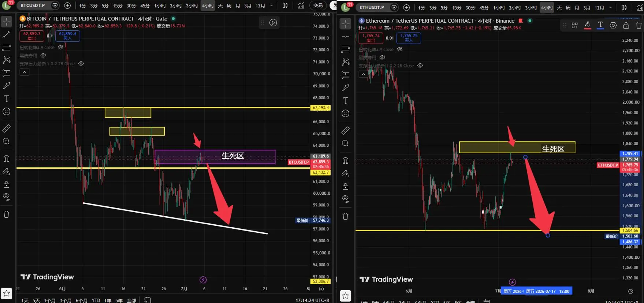Open the emoji icons tool in BTC chart
Viewport: 644px width, 303px height.
click(x=7, y=111)
